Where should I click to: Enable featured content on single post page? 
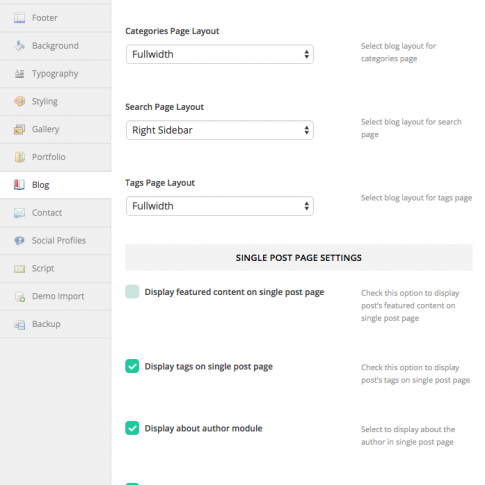click(132, 292)
